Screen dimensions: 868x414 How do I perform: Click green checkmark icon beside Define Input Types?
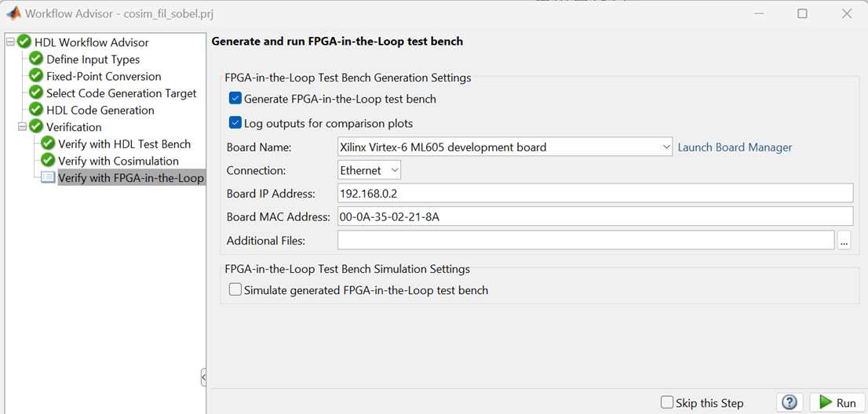tap(36, 59)
